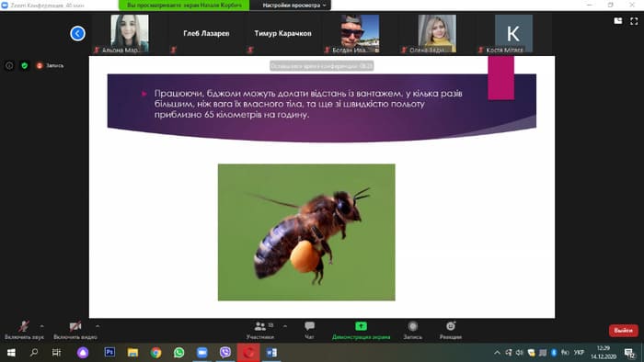Click the red Выйти leave button

(x=623, y=331)
